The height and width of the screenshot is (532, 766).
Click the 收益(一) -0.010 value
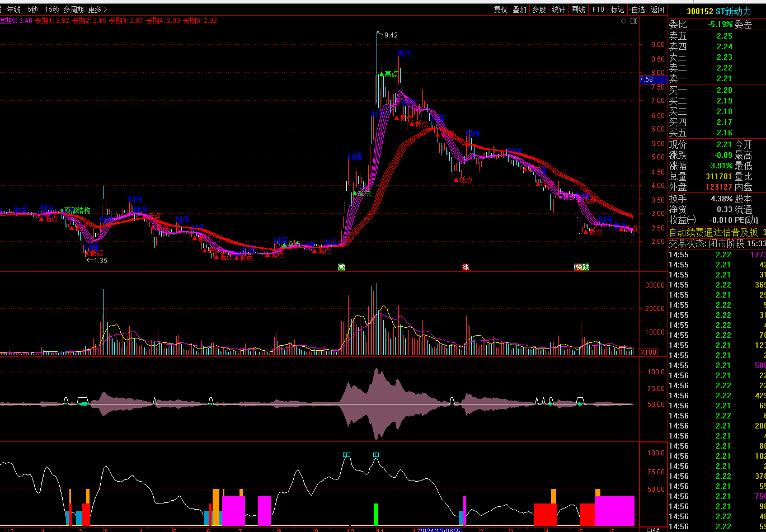(721, 220)
